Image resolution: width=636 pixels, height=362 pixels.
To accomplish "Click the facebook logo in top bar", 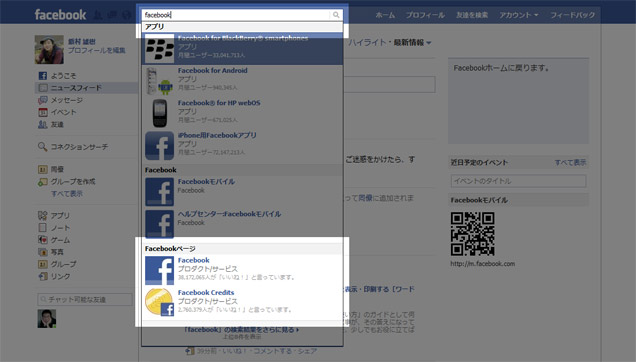I will pyautogui.click(x=60, y=15).
